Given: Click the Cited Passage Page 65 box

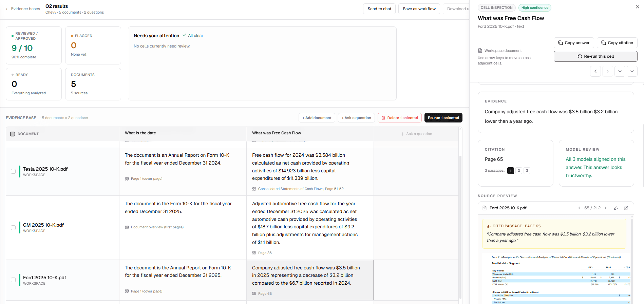Looking at the screenshot, I should [x=554, y=234].
